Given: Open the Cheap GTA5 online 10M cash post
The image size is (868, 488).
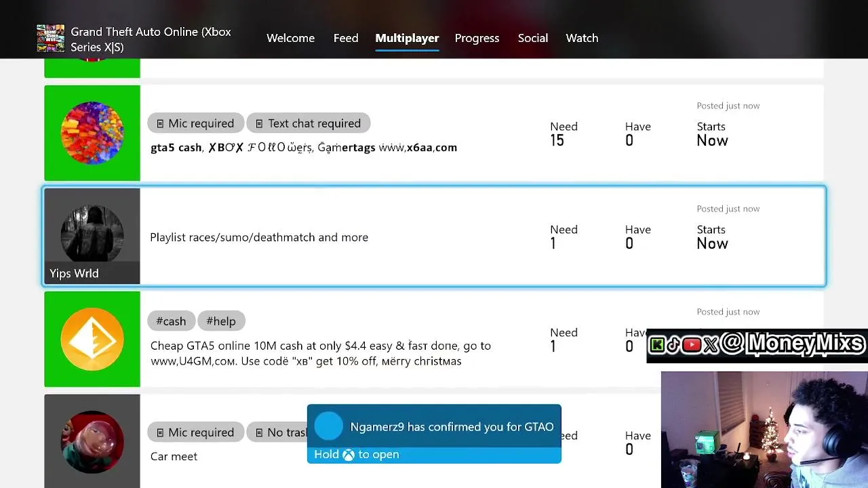Looking at the screenshot, I should [x=320, y=353].
